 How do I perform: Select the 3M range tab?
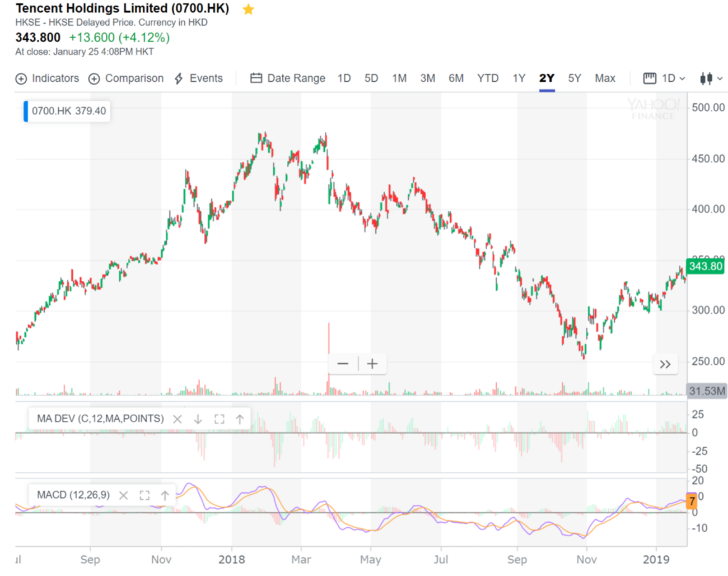pos(428,78)
